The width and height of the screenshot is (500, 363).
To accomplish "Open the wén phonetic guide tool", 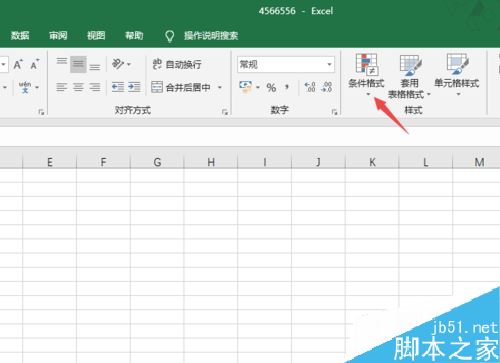I will [x=25, y=87].
